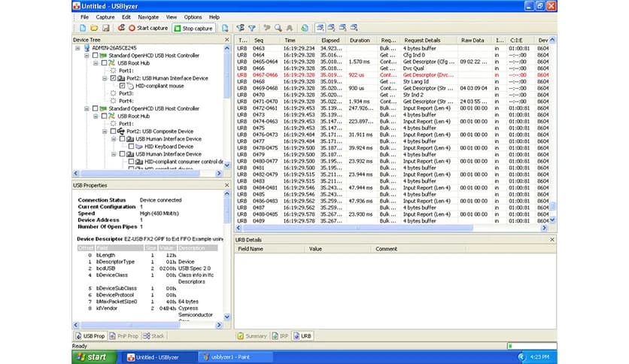
Task: Uncheck Port2: USB Human Interface Device checkbox
Action: pyautogui.click(x=112, y=78)
